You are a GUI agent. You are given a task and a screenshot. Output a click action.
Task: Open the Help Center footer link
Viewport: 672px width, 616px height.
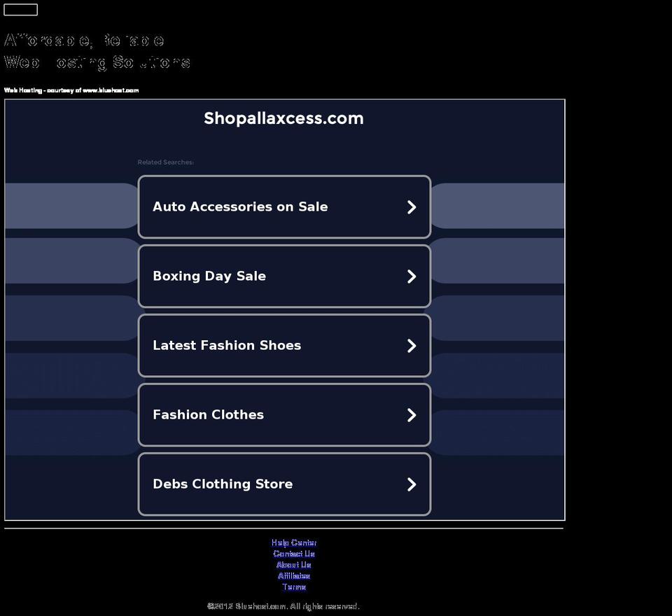coord(294,542)
